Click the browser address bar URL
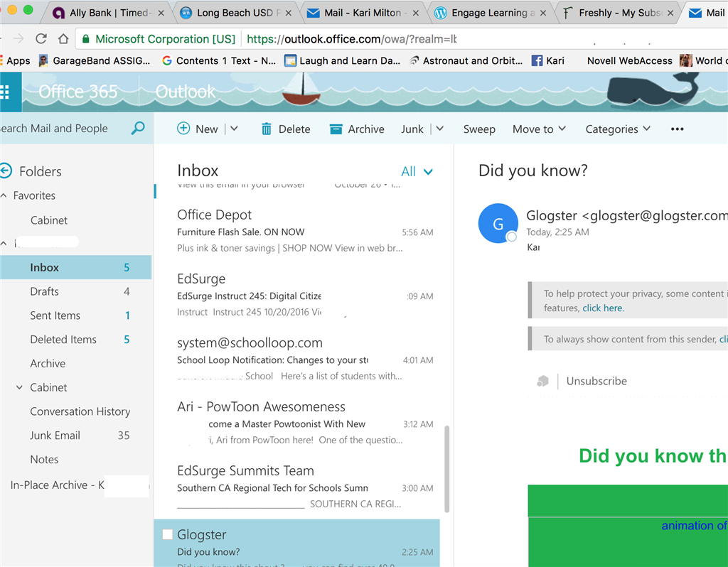Screen dimensions: 728x567 [351, 39]
